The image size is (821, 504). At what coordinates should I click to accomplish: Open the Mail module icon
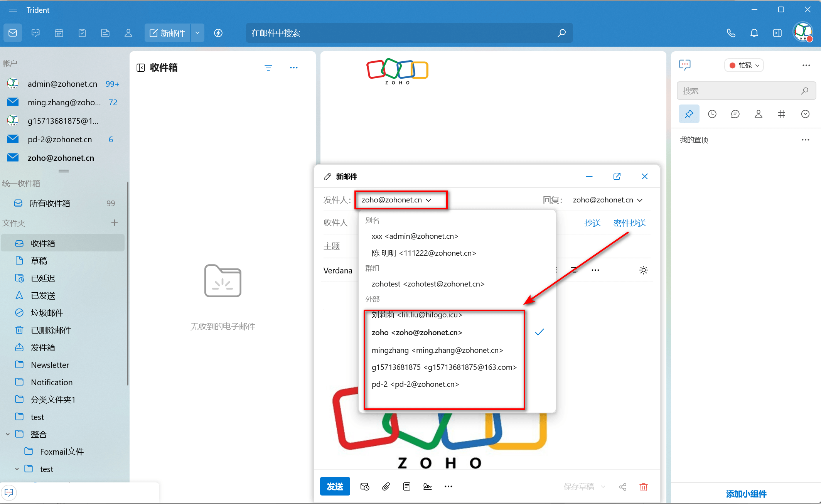tap(13, 33)
